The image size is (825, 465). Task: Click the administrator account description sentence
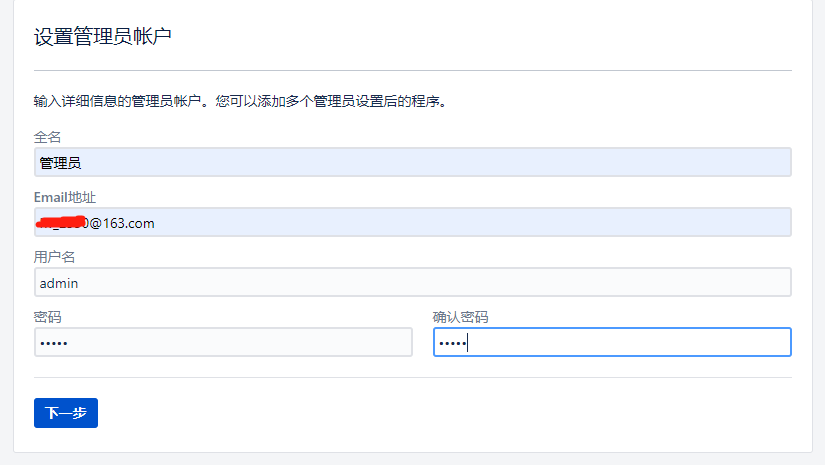[x=240, y=101]
